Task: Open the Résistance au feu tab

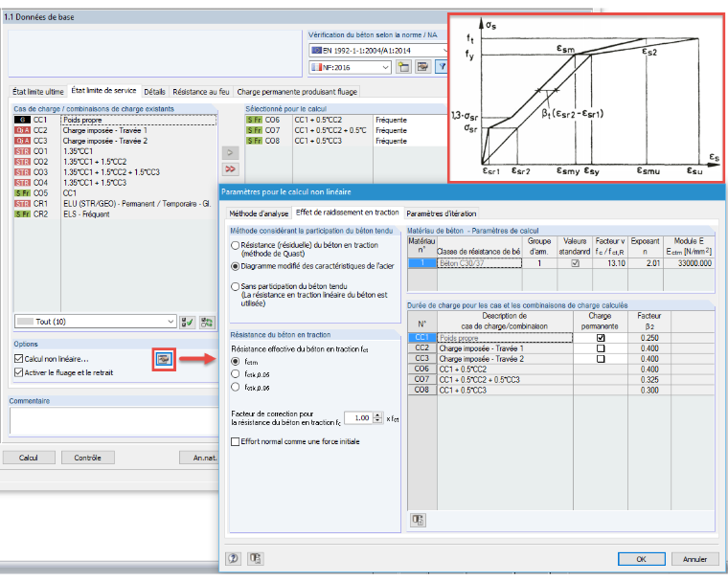Action: pyautogui.click(x=201, y=92)
